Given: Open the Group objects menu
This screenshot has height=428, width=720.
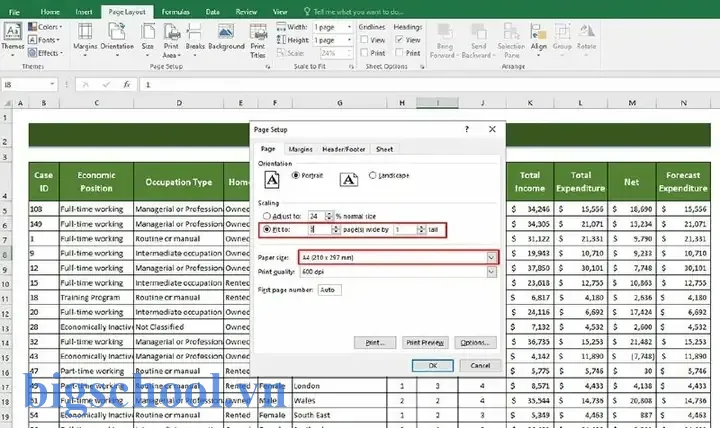Looking at the screenshot, I should click(562, 39).
